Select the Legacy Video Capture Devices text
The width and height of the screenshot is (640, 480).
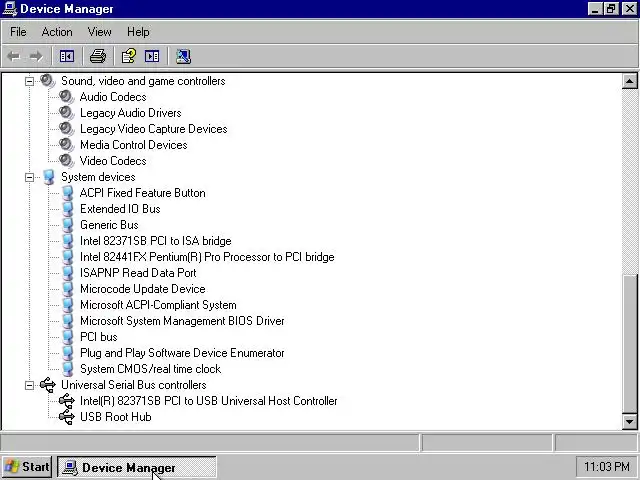click(153, 129)
